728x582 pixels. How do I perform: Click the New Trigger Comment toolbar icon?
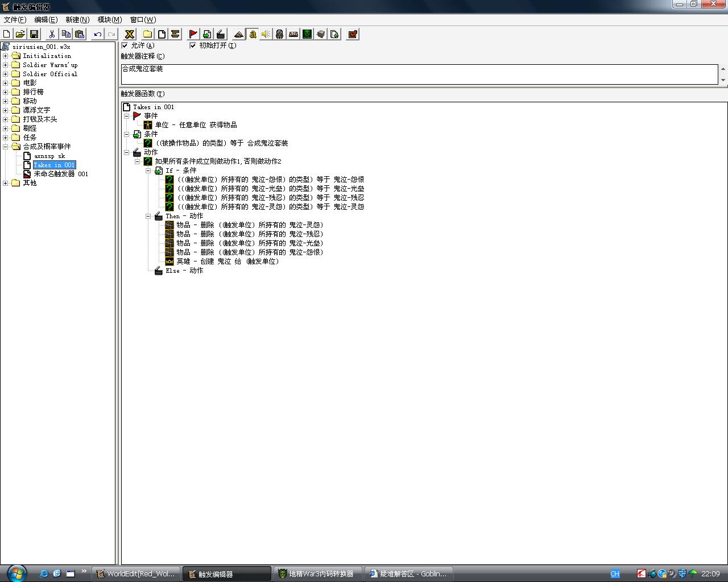pyautogui.click(x=175, y=34)
